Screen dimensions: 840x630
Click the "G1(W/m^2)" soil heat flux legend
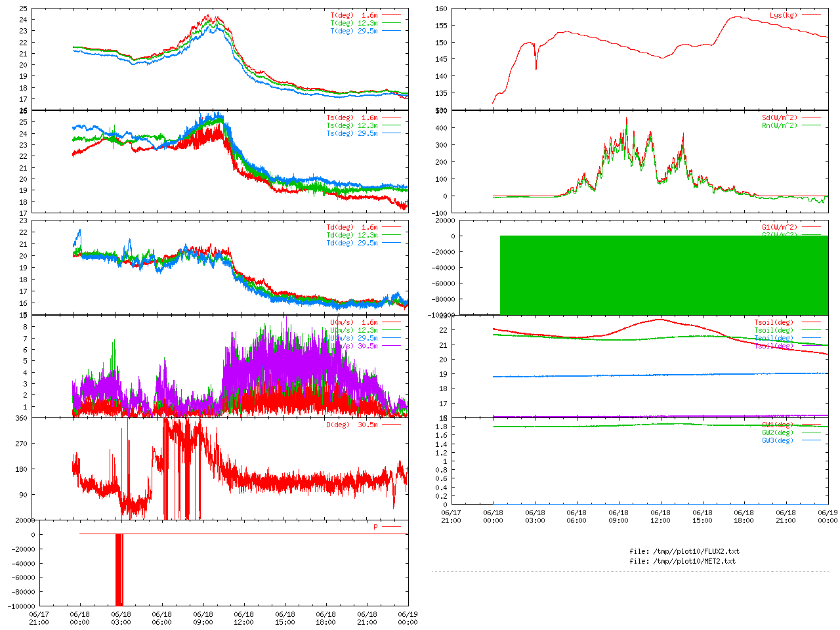780,227
